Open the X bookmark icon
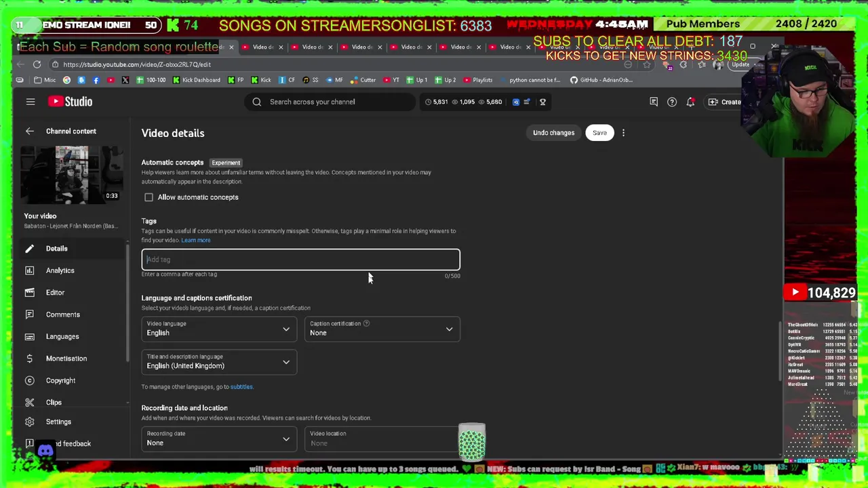The width and height of the screenshot is (868, 488). click(x=125, y=80)
